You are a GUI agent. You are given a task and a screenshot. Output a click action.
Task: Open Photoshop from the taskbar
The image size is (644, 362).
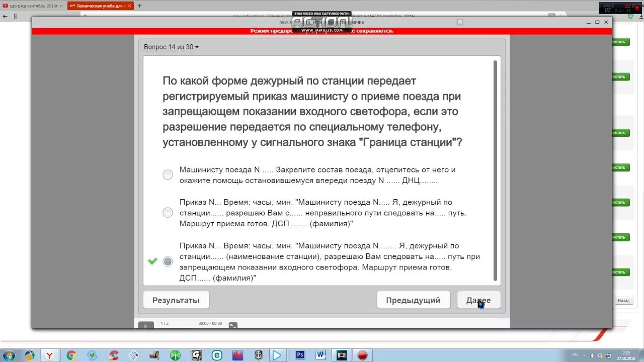[300, 355]
